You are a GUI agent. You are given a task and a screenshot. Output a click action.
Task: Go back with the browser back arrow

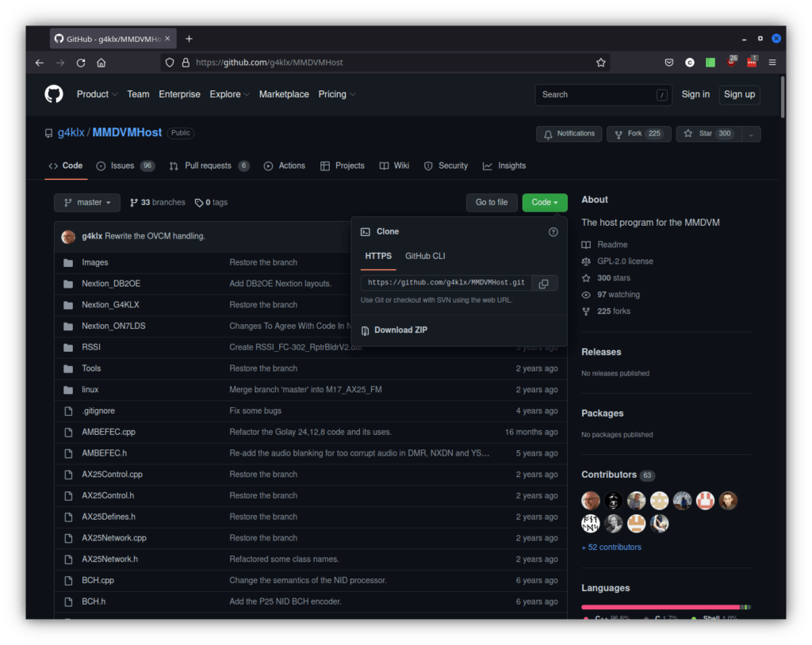point(40,63)
